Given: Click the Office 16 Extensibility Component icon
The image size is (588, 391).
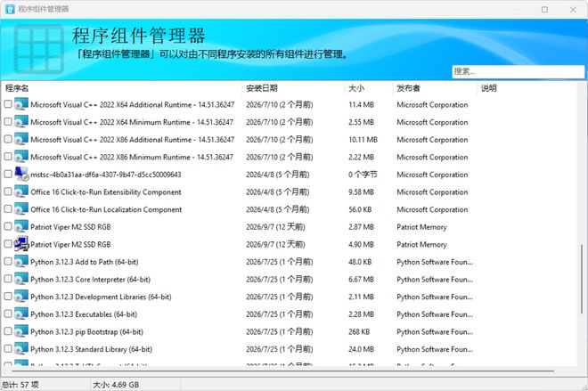Looking at the screenshot, I should [x=21, y=191].
